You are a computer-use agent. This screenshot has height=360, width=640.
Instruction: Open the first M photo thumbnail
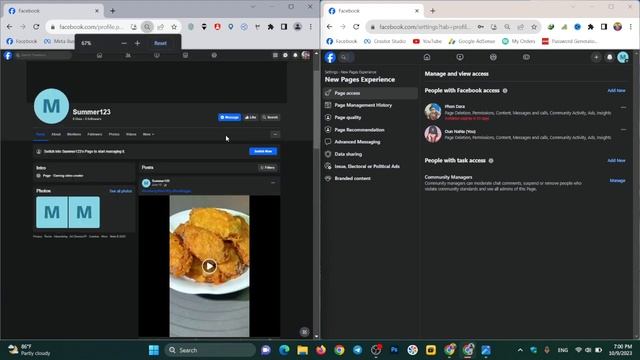click(x=52, y=212)
